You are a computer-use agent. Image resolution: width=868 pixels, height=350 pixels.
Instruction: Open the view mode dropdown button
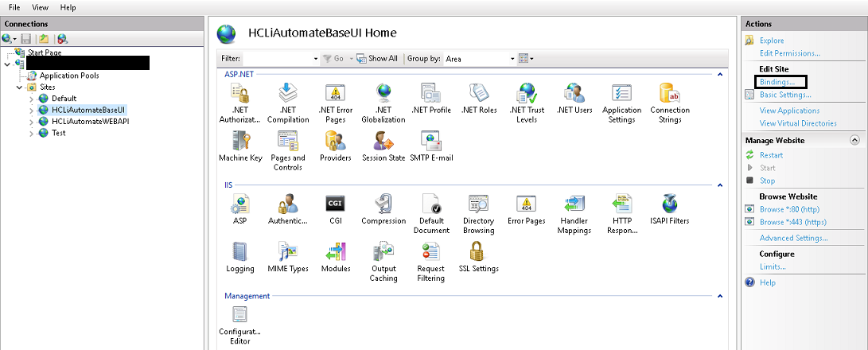tap(526, 59)
